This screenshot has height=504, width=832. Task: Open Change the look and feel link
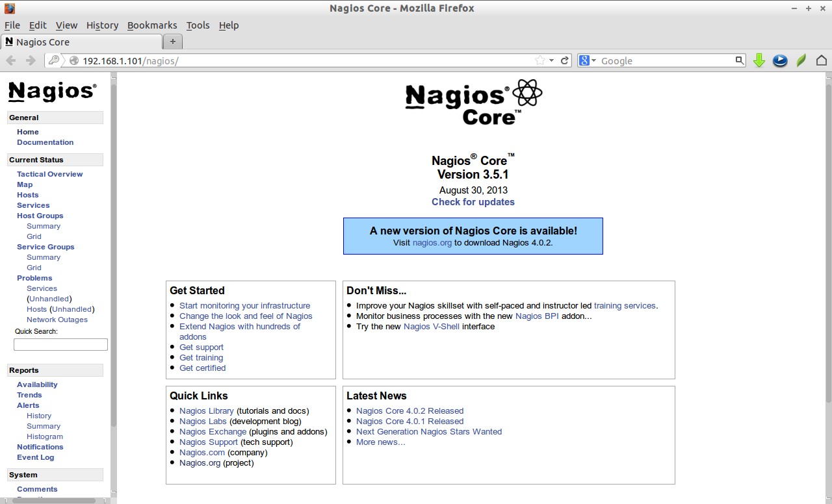click(x=246, y=316)
